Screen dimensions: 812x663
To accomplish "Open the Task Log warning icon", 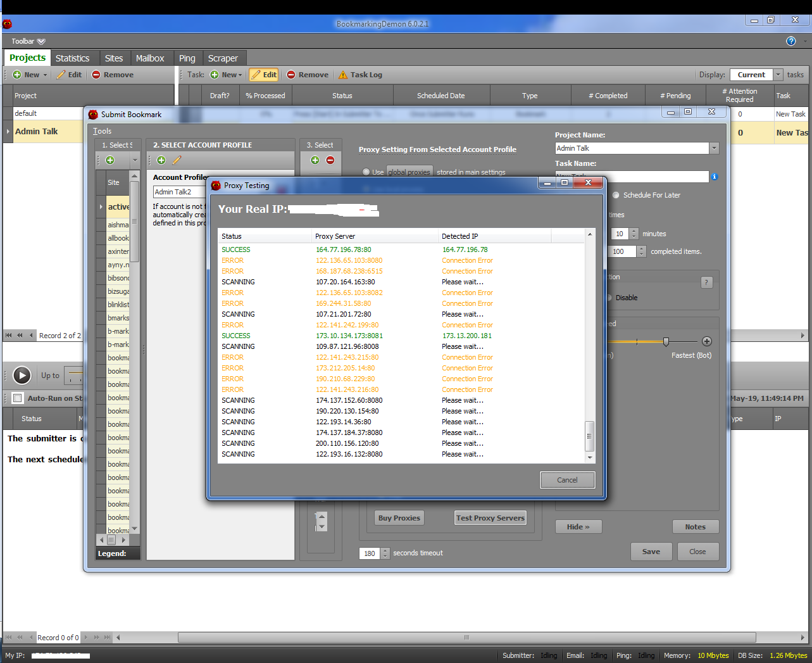I will pos(343,75).
